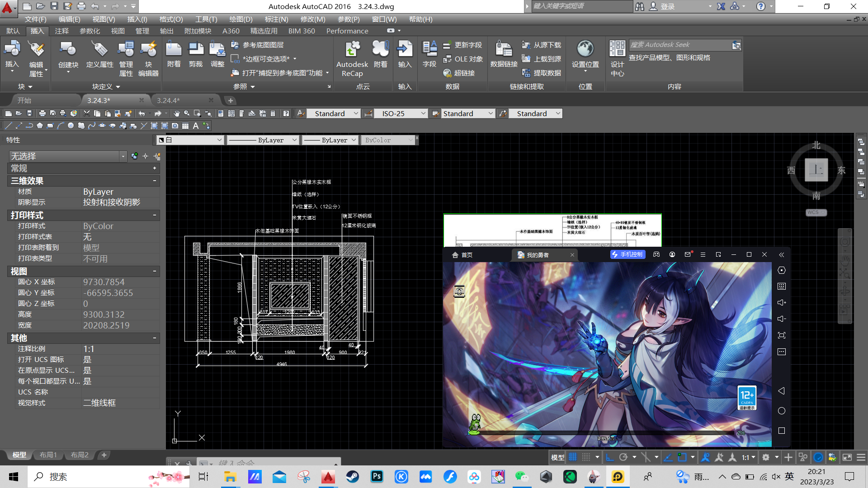Toggle snap mode in status bar
The image size is (868, 488).
click(x=586, y=457)
